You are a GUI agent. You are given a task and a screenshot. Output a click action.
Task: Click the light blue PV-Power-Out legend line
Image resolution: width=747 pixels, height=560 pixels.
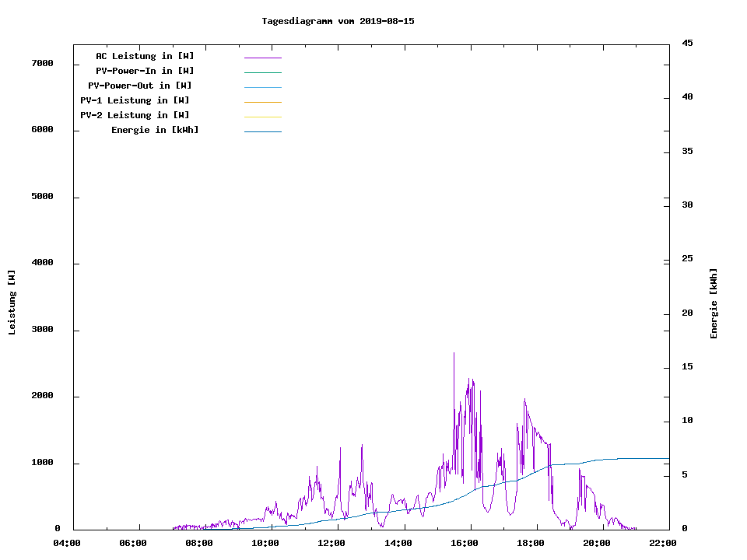(262, 87)
